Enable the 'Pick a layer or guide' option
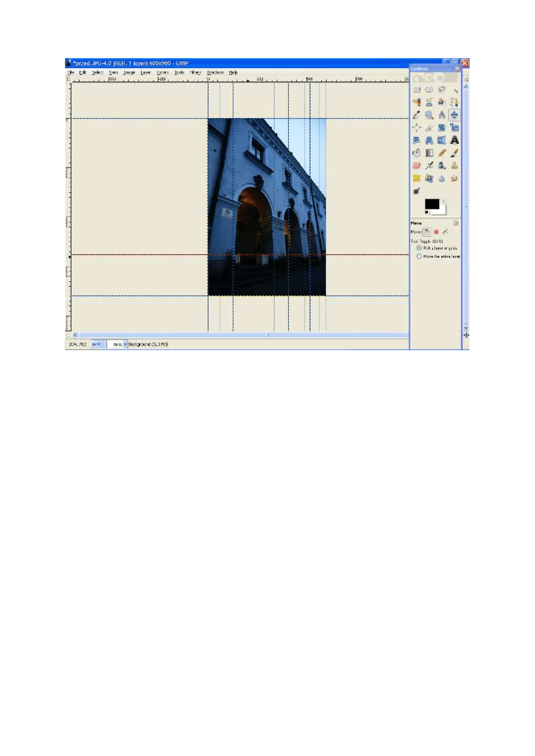The height and width of the screenshot is (756, 535). click(419, 248)
